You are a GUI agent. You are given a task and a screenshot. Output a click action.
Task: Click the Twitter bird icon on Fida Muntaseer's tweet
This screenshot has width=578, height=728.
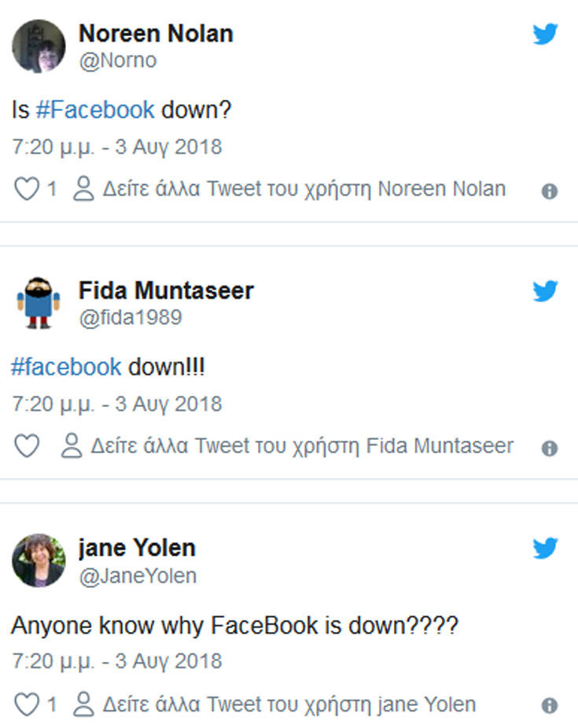(545, 291)
